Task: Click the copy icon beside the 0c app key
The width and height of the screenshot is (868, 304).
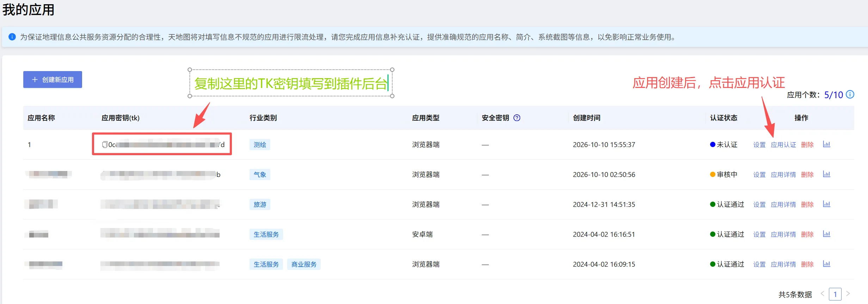Action: [105, 145]
